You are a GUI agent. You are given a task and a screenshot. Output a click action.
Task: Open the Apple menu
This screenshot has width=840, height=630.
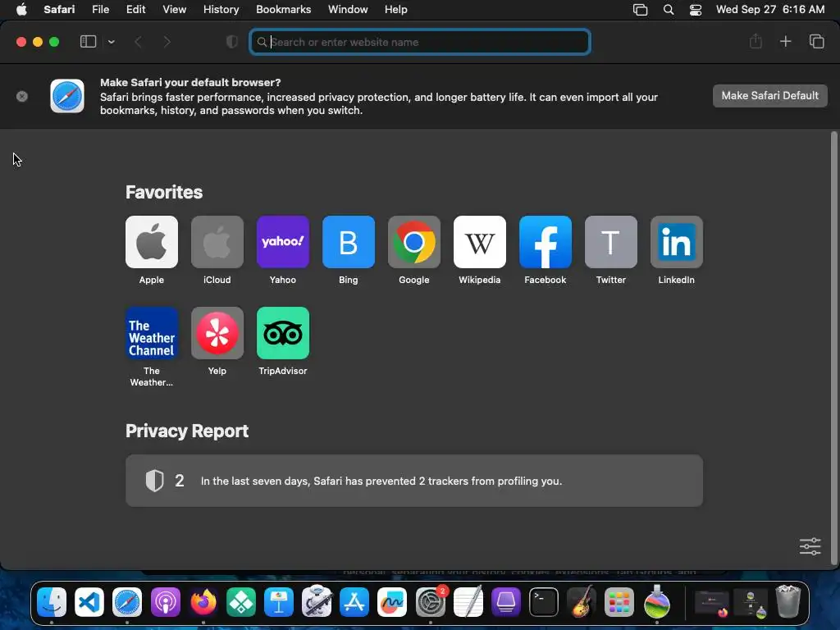click(21, 9)
